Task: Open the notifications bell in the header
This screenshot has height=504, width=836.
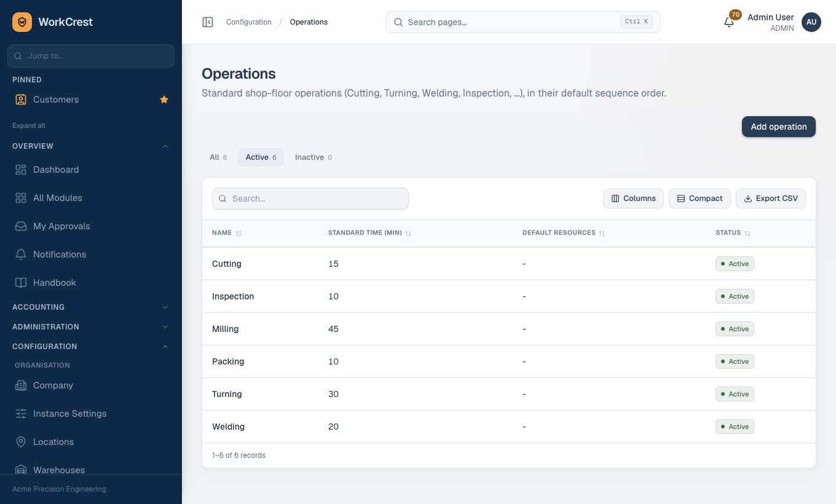Action: pos(729,22)
